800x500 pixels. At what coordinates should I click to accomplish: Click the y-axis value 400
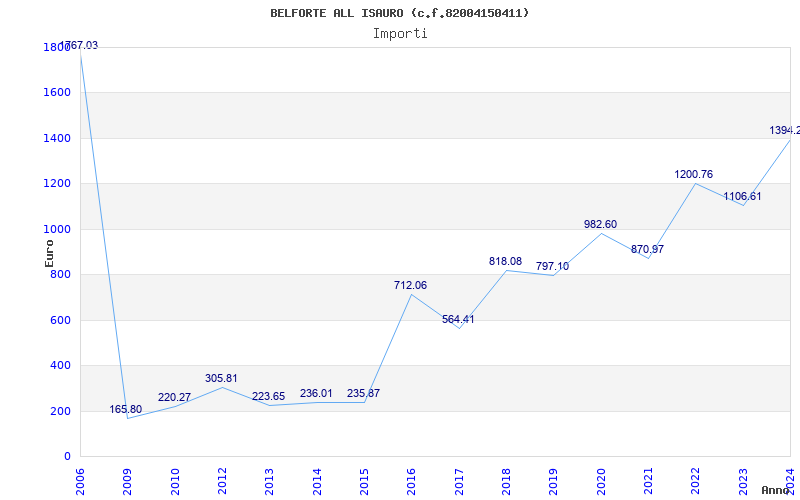(60, 366)
